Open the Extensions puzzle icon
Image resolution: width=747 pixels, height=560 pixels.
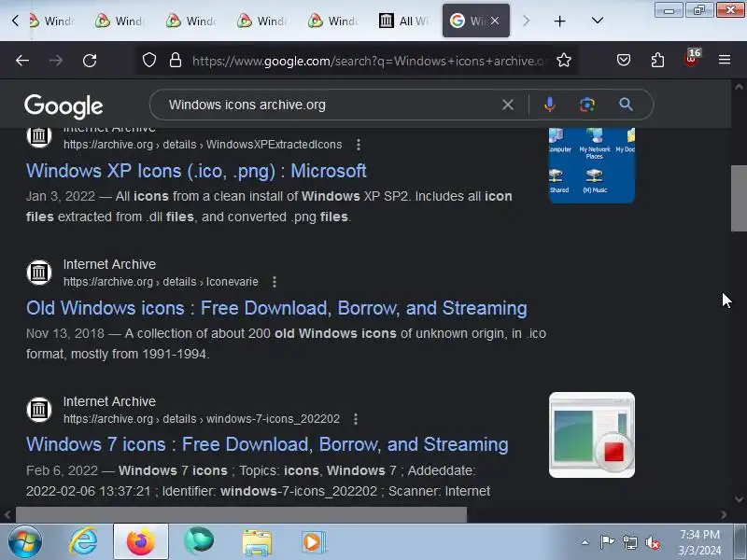657,60
